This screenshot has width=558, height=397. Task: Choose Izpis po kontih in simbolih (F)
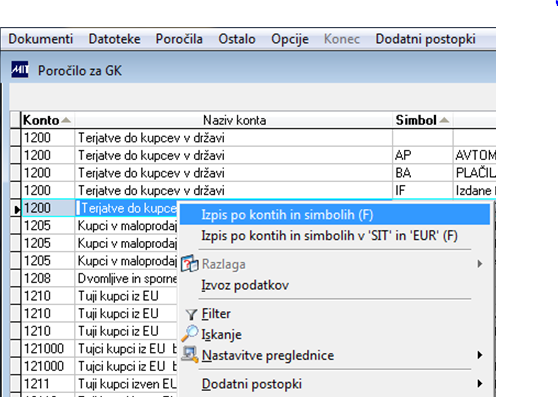tap(335, 215)
